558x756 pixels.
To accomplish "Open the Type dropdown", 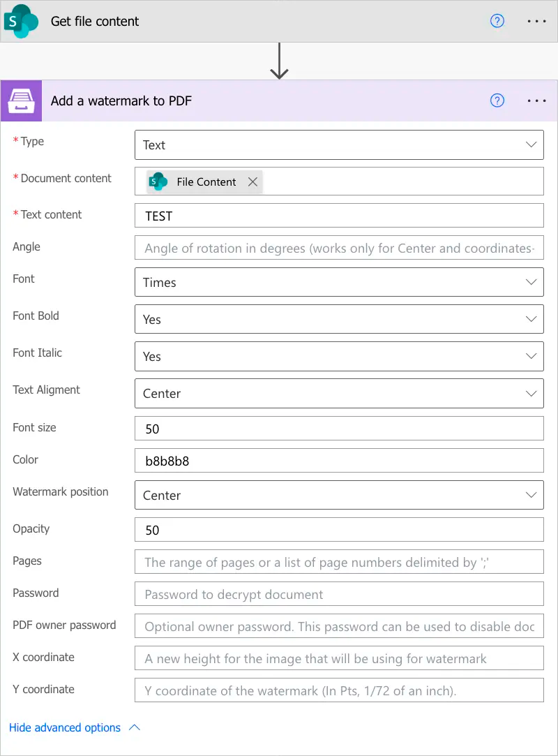I will 339,144.
